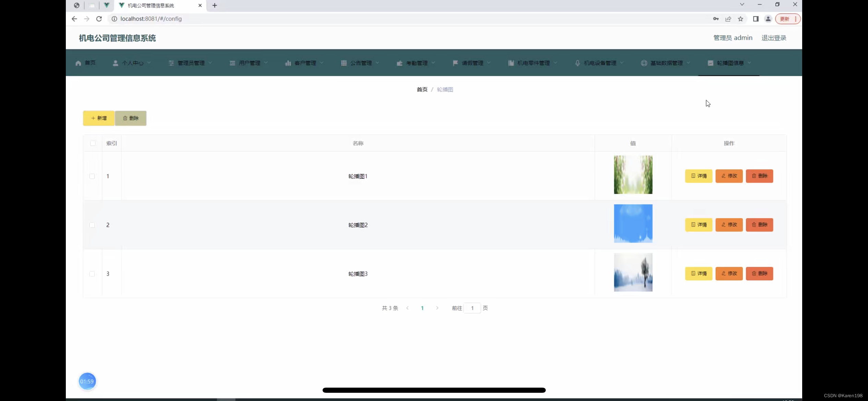Tick the select-all checkbox in the table header
The image size is (868, 401).
[93, 143]
